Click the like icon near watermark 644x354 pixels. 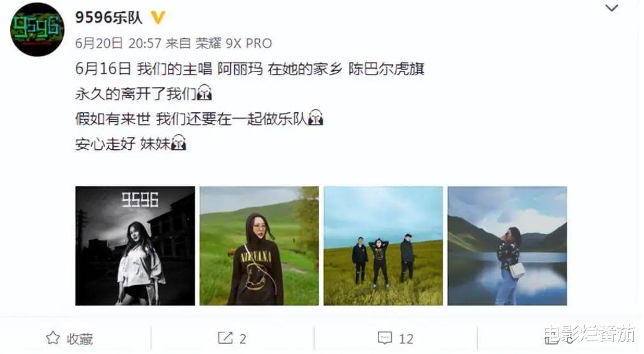[553, 339]
